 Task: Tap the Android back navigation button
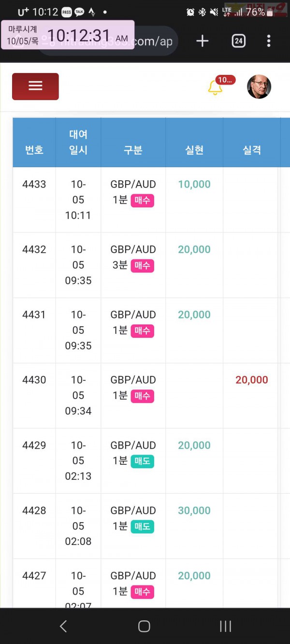[63, 626]
